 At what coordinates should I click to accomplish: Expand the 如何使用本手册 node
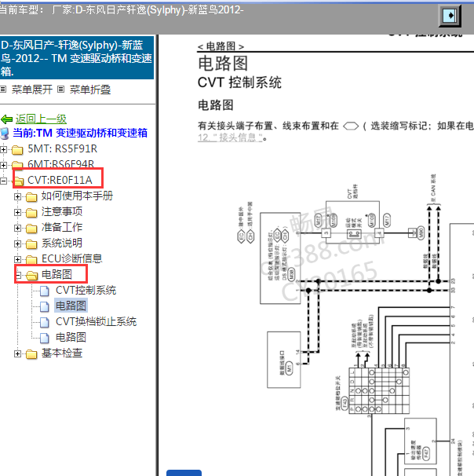point(17,196)
